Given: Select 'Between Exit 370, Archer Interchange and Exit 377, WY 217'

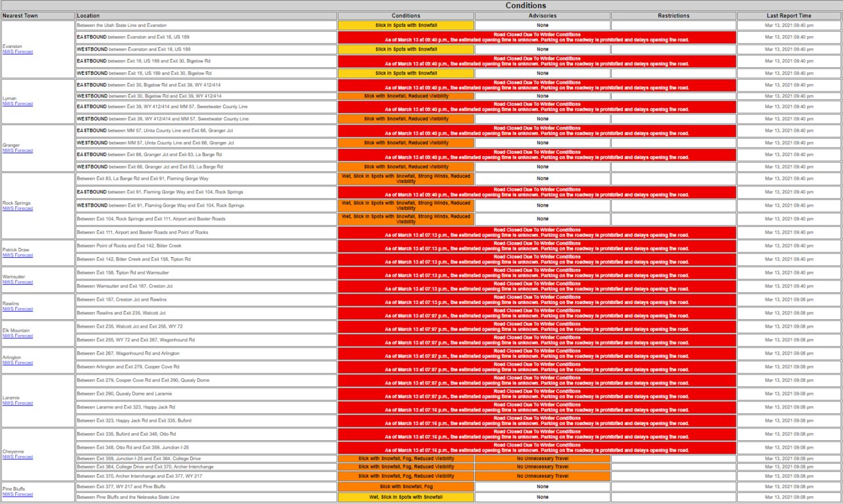Looking at the screenshot, I should pyautogui.click(x=207, y=476).
